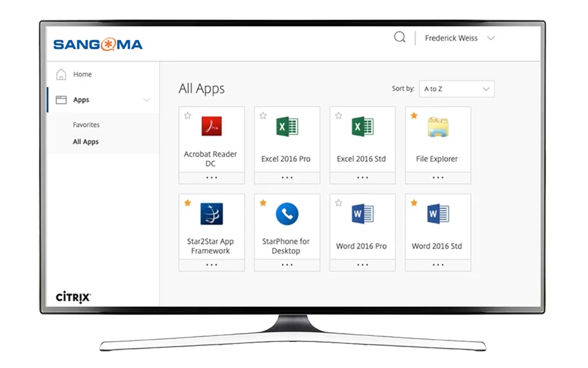Viewport: 588px width, 368px height.
Task: Unfavorite File Explorer using its star
Action: pos(414,116)
